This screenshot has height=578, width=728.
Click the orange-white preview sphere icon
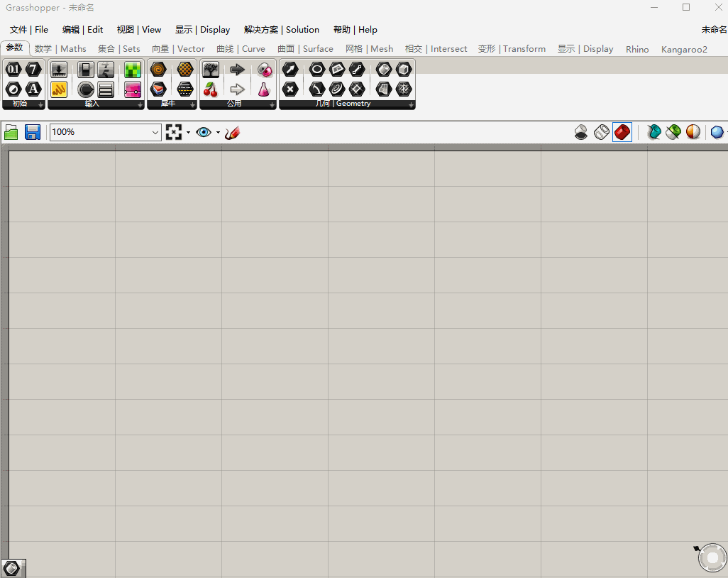point(693,132)
